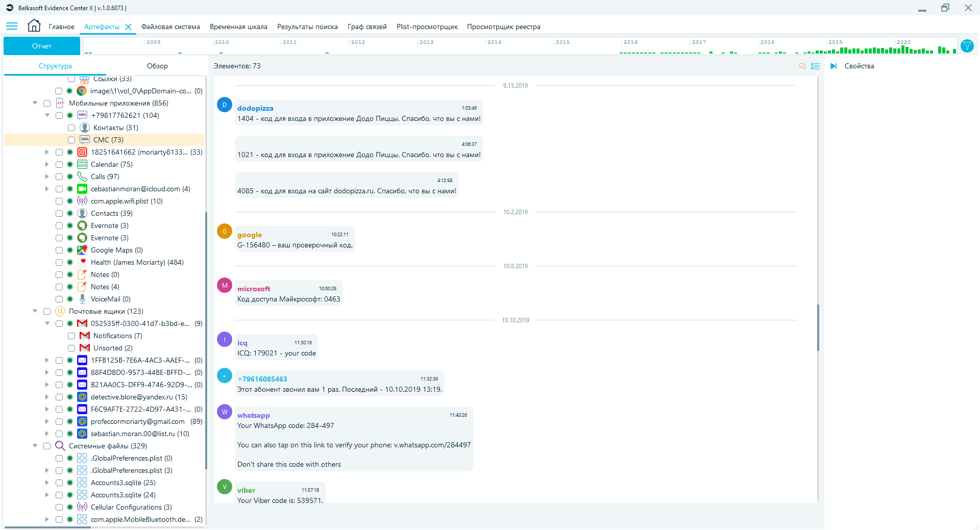This screenshot has height=530, width=980.
Task: Expand the Calls (97) node
Action: pos(47,176)
